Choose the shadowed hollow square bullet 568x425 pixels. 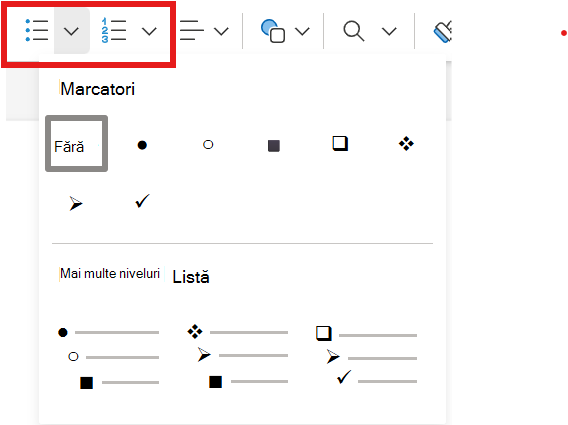[x=340, y=143]
